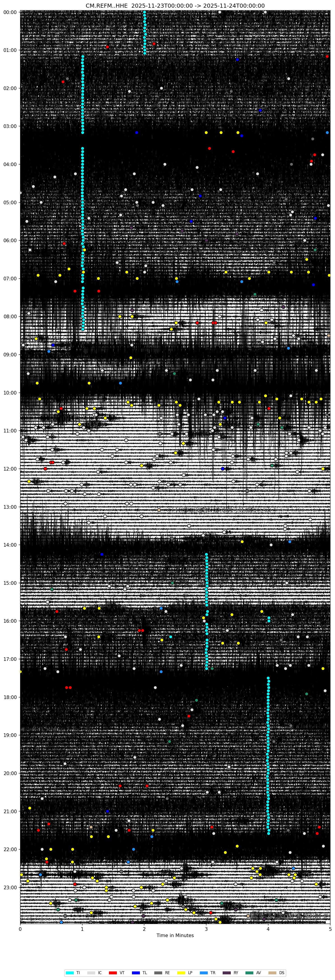Click the dark purple RY legend swatch

(226, 973)
